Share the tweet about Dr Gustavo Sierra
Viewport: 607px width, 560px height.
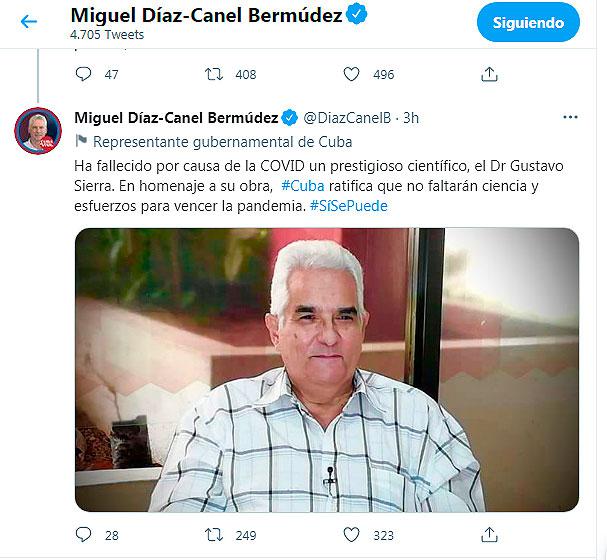click(x=489, y=534)
